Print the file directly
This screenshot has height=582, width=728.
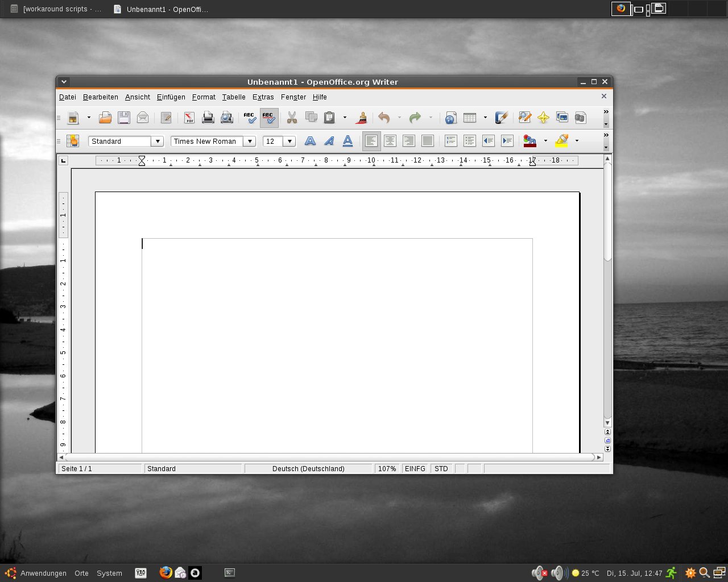pos(208,118)
